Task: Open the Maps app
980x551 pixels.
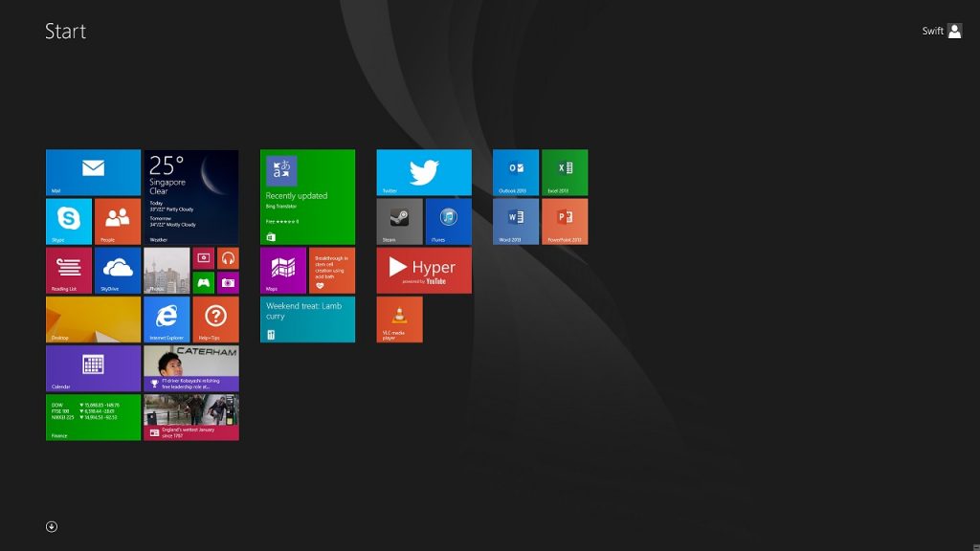Action: tap(281, 270)
